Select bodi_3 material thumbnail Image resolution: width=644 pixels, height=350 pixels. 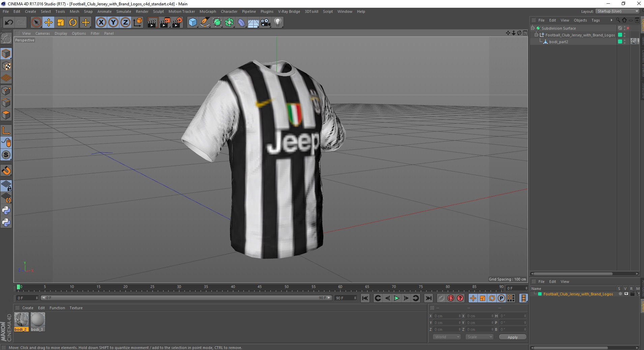[37, 322]
